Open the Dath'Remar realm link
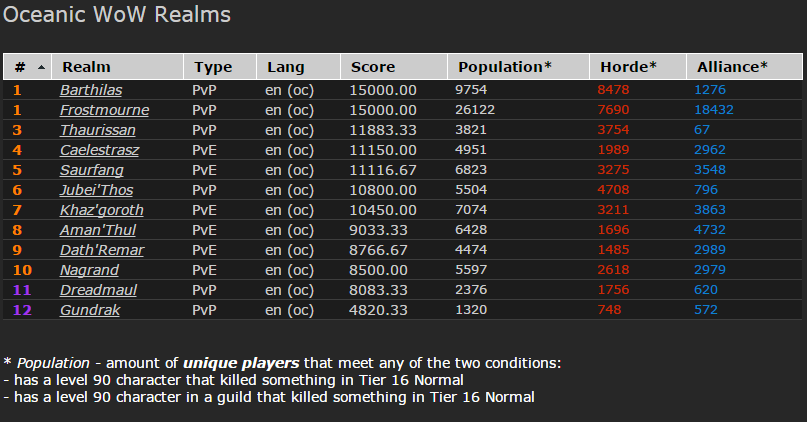 (102, 250)
